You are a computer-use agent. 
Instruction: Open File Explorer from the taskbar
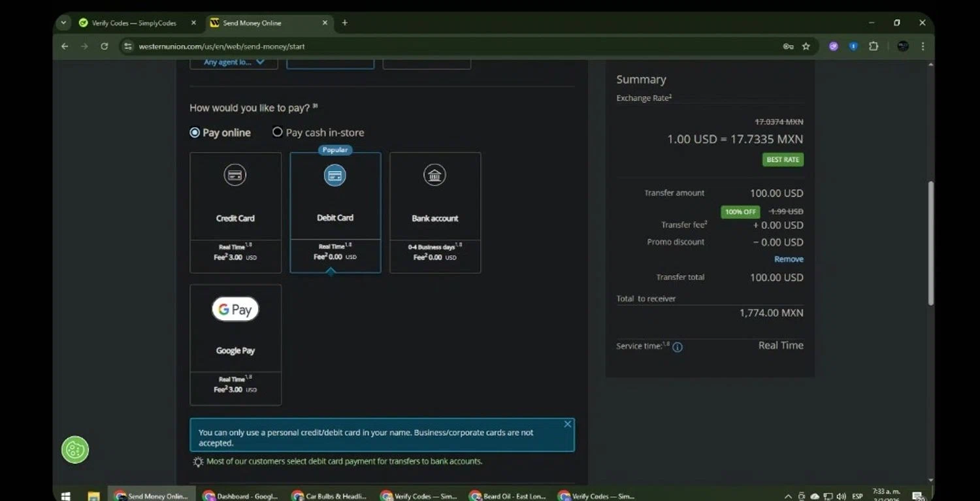point(93,496)
